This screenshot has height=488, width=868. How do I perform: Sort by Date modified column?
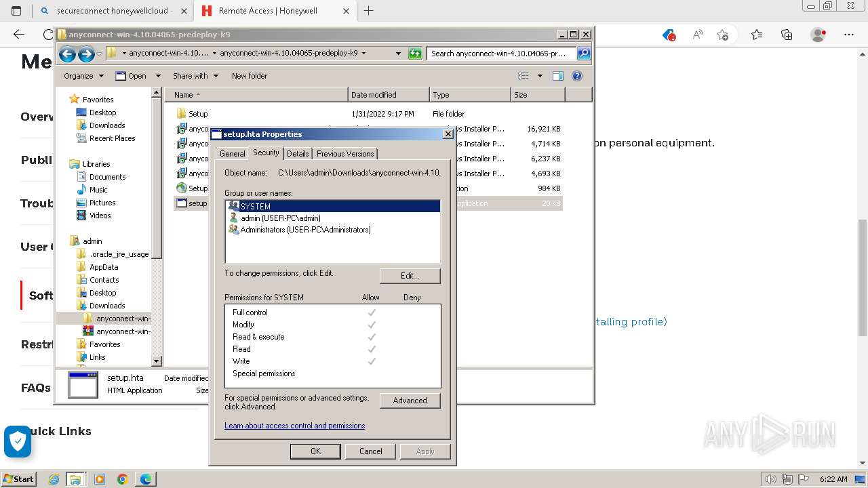(x=389, y=95)
